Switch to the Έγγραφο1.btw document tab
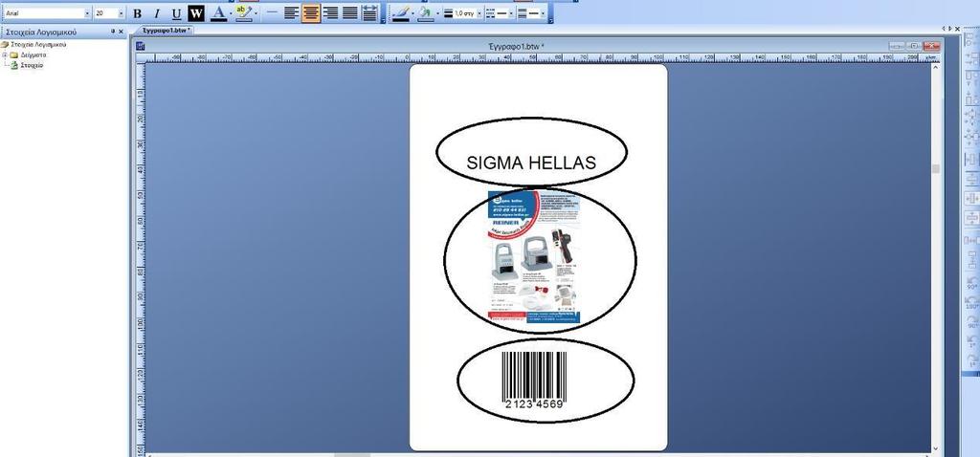980x457 pixels. click(166, 30)
